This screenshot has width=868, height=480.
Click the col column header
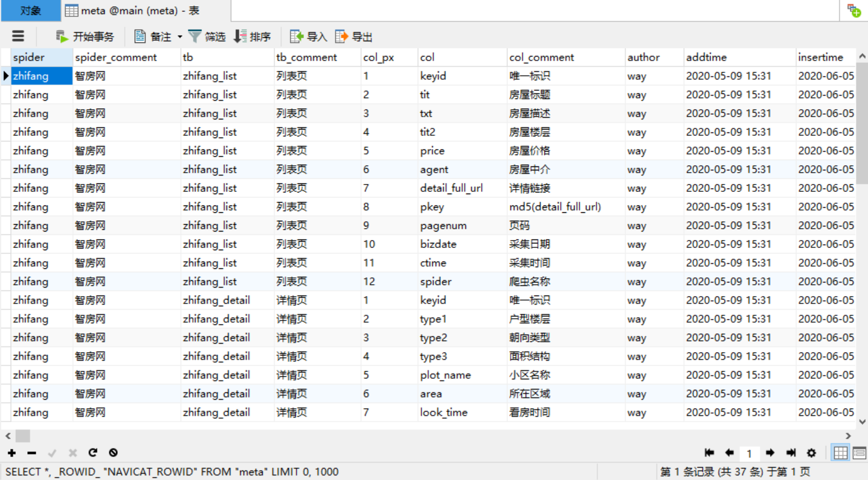pos(462,57)
